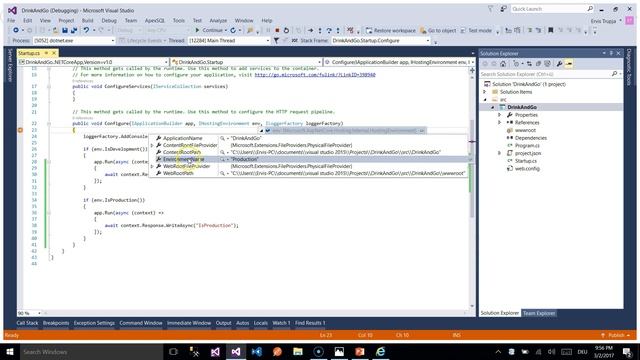The width and height of the screenshot is (640, 360).
Task: Click the bookmark icon in toolbar
Action: [x=551, y=30]
